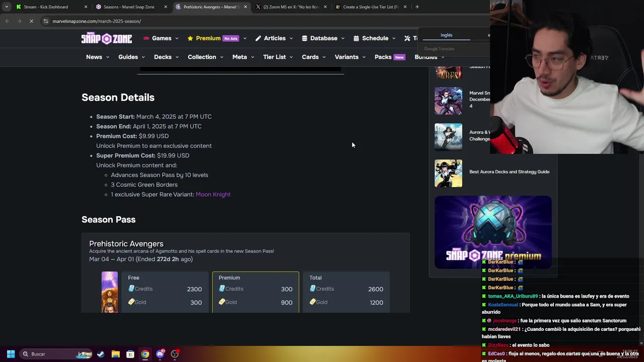Close the Seasons - Marvel Snap Zone tab
644x362 pixels.
click(x=166, y=7)
